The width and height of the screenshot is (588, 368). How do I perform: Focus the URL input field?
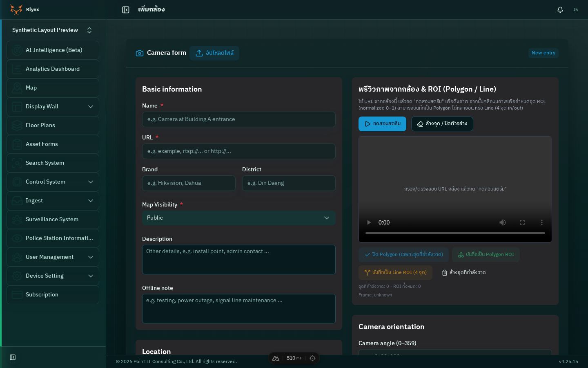(x=239, y=151)
